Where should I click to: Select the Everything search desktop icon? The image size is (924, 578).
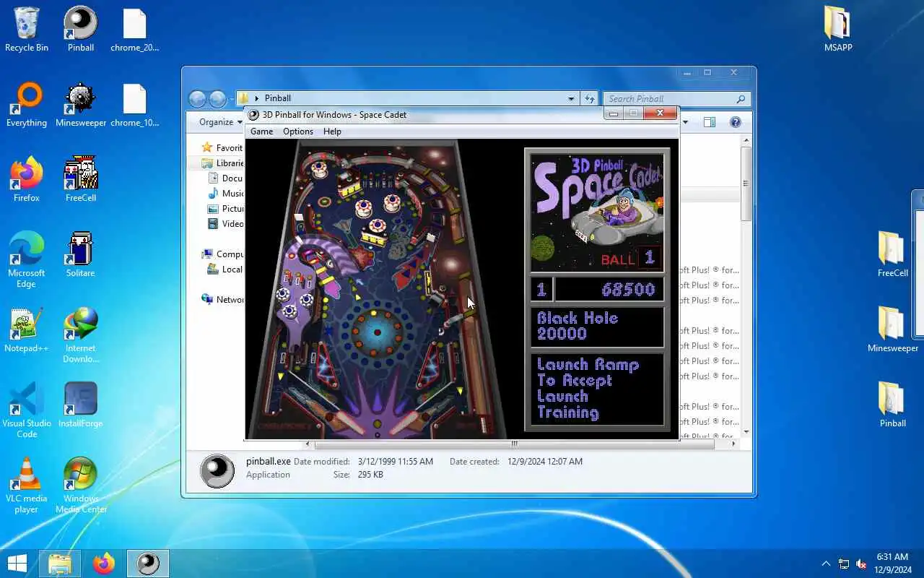click(27, 105)
